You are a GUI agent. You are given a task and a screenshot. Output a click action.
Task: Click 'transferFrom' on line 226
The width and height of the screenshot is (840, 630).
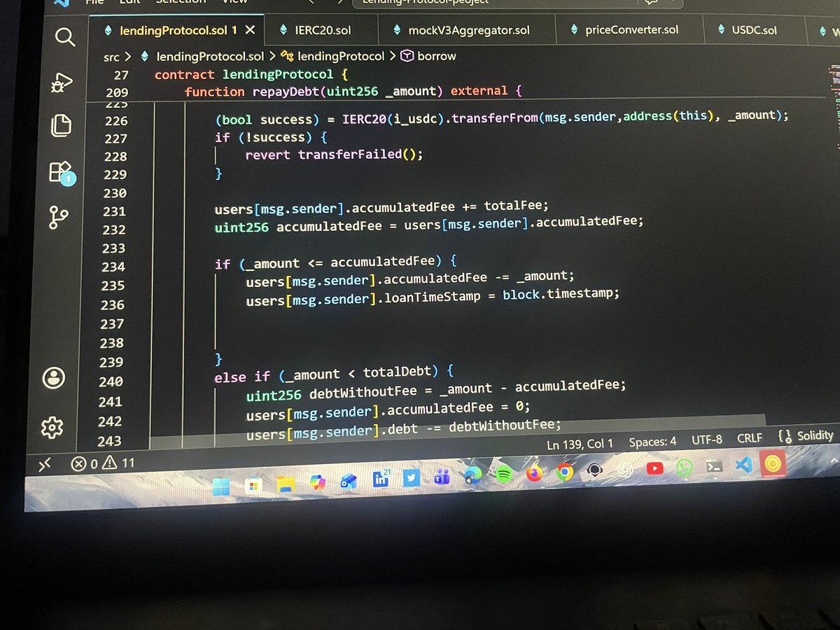tap(494, 118)
